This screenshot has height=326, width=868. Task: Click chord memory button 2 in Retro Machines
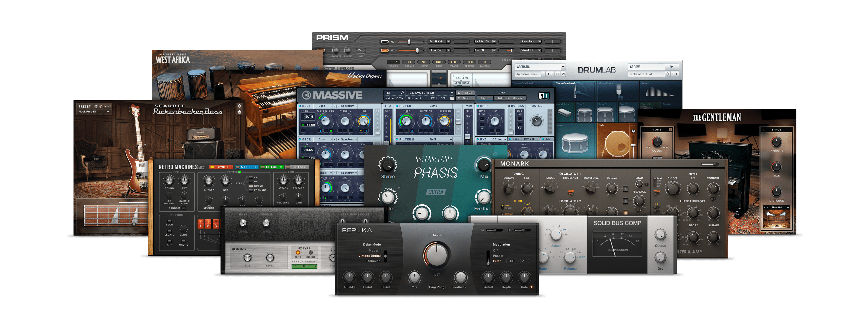208,224
